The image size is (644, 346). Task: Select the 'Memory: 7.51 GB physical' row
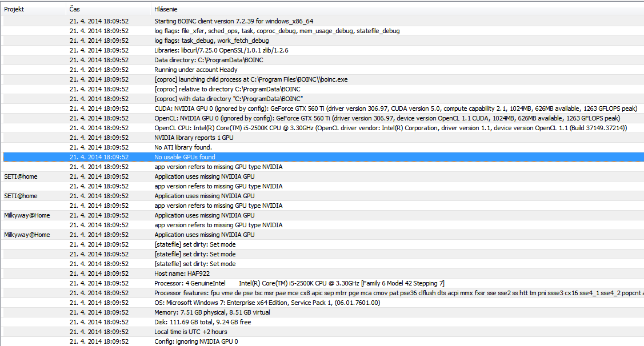point(212,312)
